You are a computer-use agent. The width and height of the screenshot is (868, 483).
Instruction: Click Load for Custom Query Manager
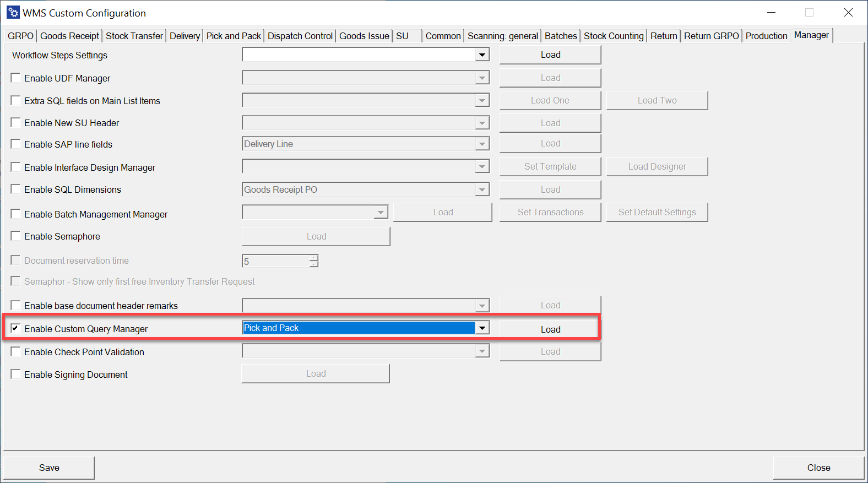(x=550, y=329)
